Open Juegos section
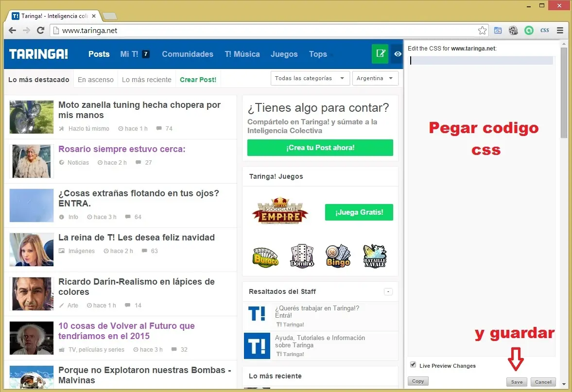This screenshot has width=572, height=392. 284,54
